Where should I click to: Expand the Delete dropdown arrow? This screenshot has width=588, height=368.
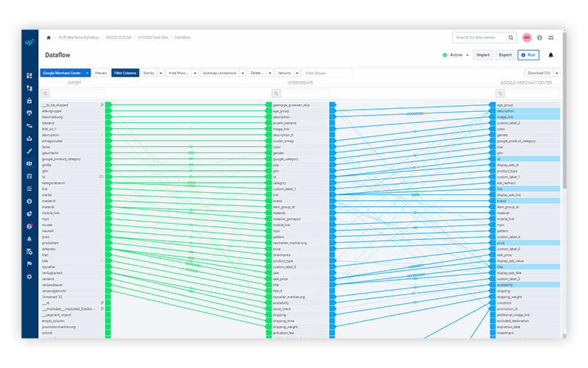pyautogui.click(x=270, y=73)
